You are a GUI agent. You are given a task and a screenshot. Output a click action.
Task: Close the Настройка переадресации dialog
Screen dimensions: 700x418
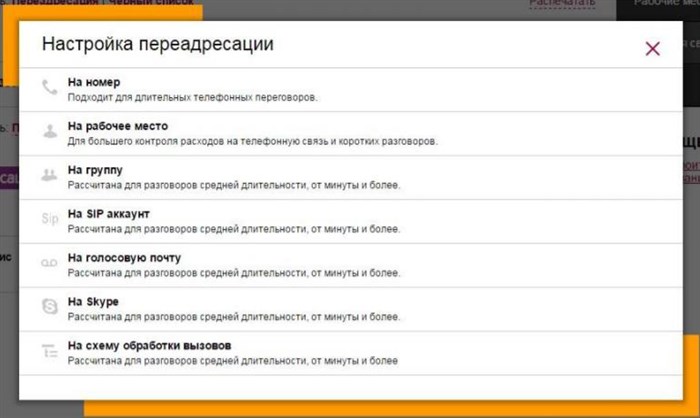coord(653,48)
